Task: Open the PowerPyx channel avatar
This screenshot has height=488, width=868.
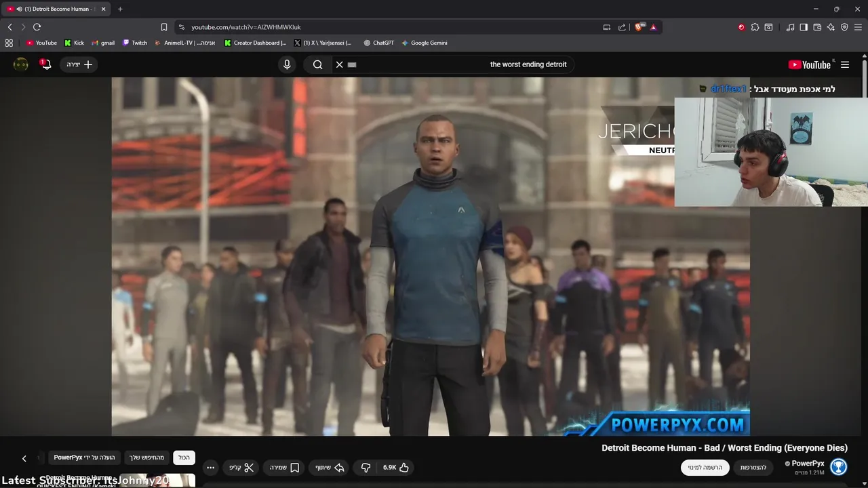Action: (839, 467)
